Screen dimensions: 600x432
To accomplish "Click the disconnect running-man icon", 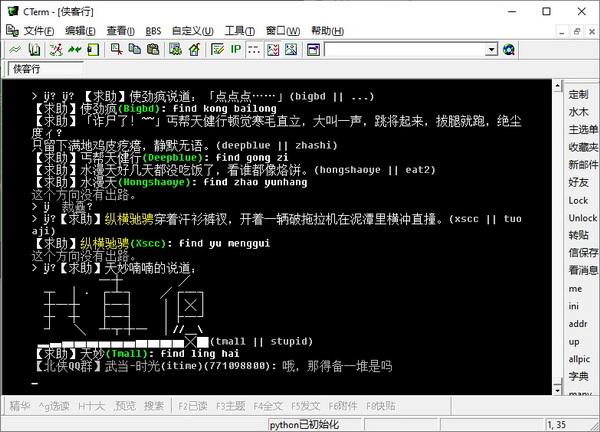I will [x=56, y=49].
